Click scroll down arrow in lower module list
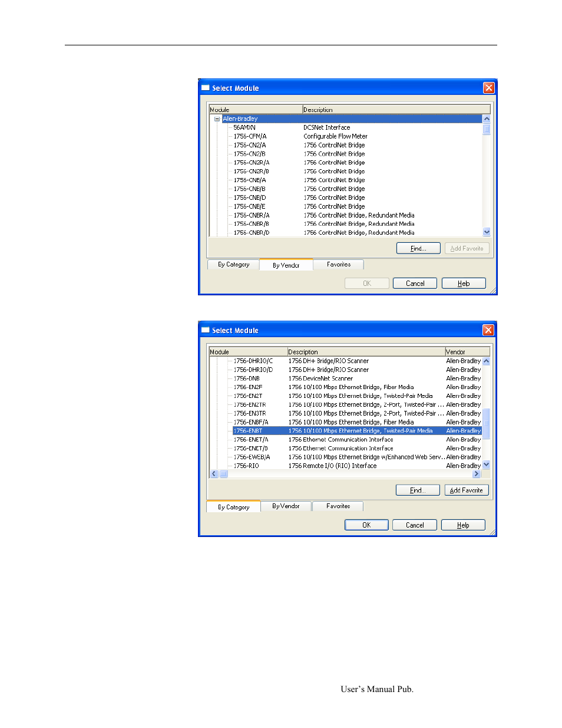The height and width of the screenshot is (728, 562). coord(486,465)
